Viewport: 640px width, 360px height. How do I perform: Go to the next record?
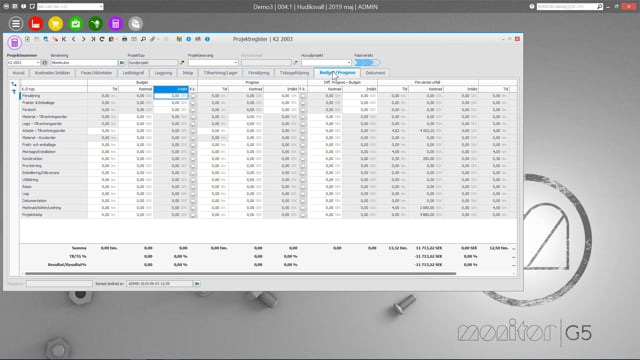coord(83,39)
